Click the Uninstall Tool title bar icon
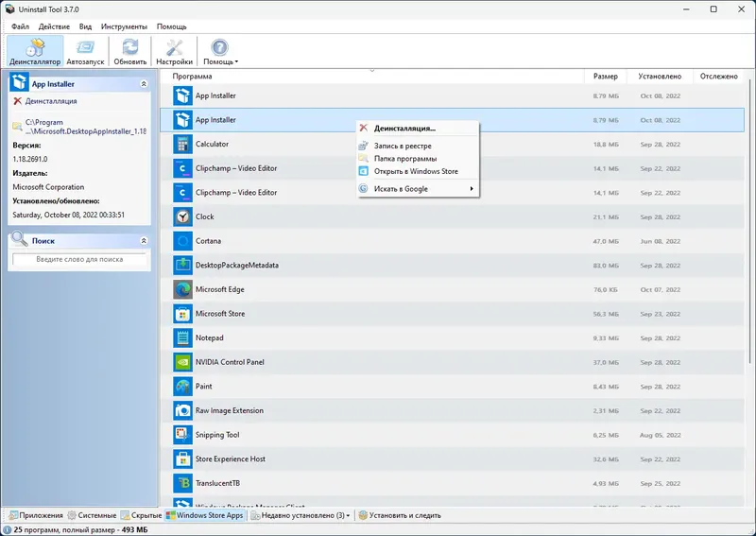The width and height of the screenshot is (756, 536). click(9, 9)
